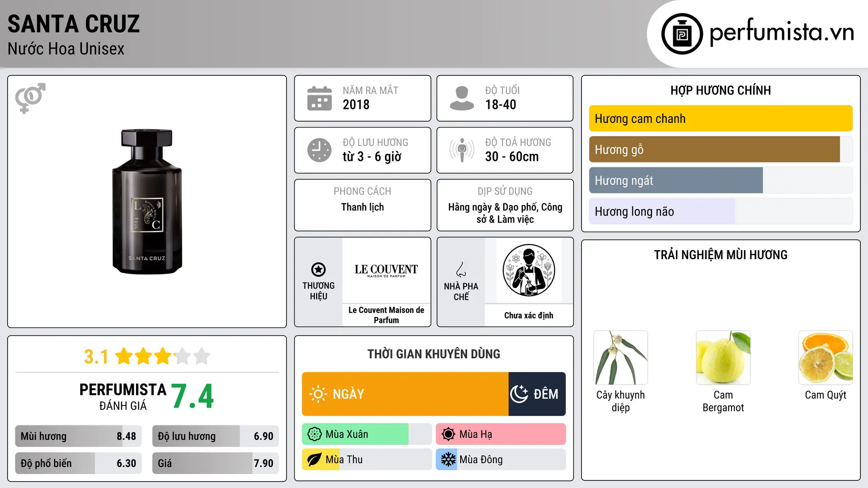The height and width of the screenshot is (488, 868).
Task: Click the sillage icon beside Độ toả hương
Action: (462, 150)
